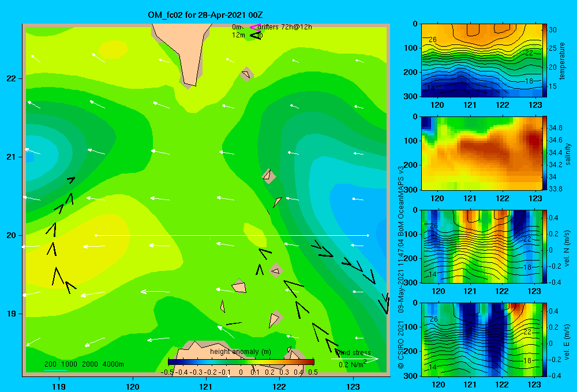Click the '2000' depth legend label
Image resolution: width=577 pixels, height=392 pixels.
(x=90, y=364)
